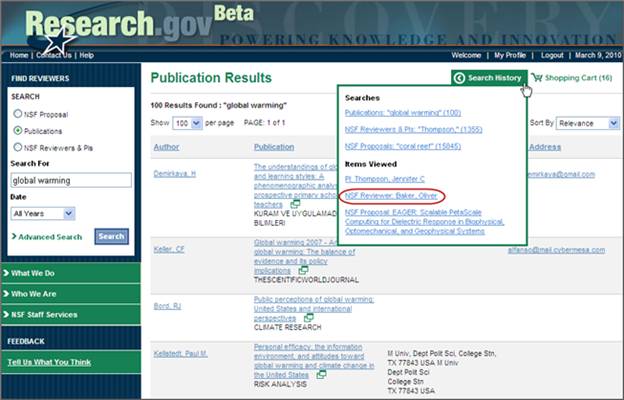Select NSF Reviewers & PIs radio option
The image size is (624, 400).
[x=17, y=148]
